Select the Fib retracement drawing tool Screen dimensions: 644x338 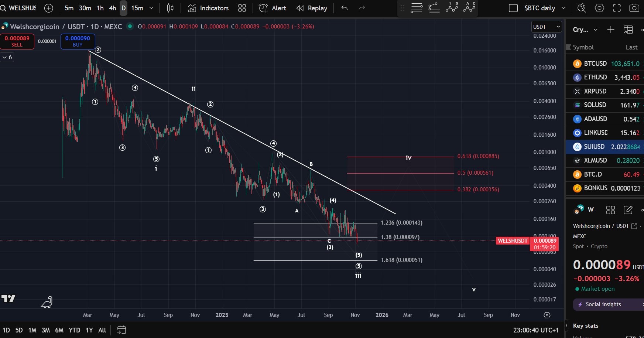[417, 8]
